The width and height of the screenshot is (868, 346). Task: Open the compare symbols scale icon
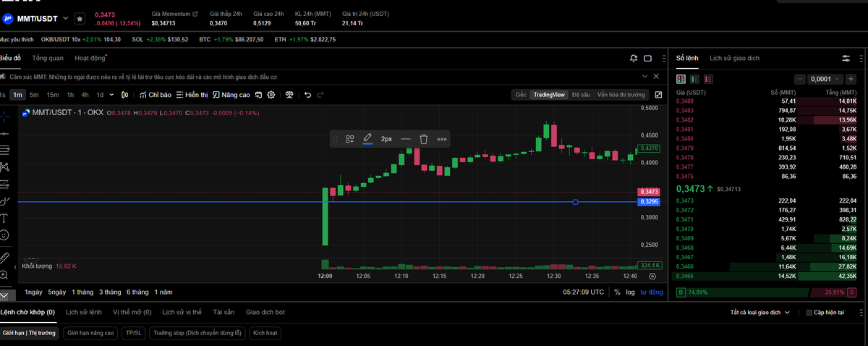(290, 95)
